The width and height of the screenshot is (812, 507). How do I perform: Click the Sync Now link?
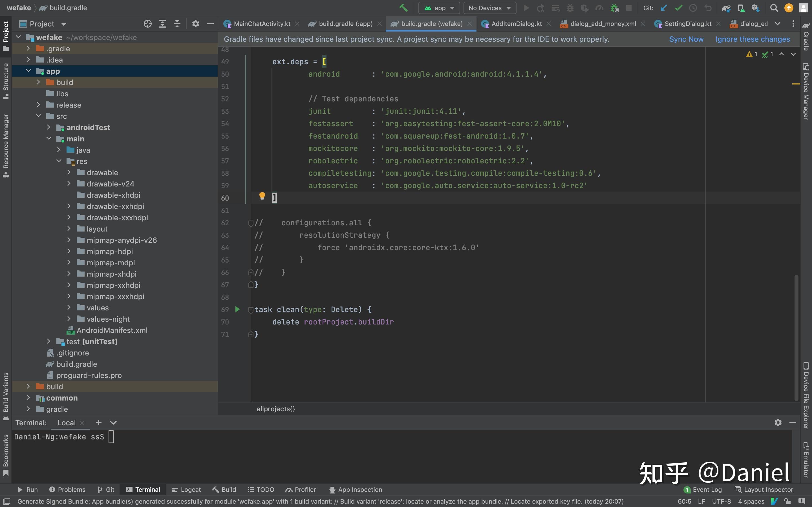[686, 39]
